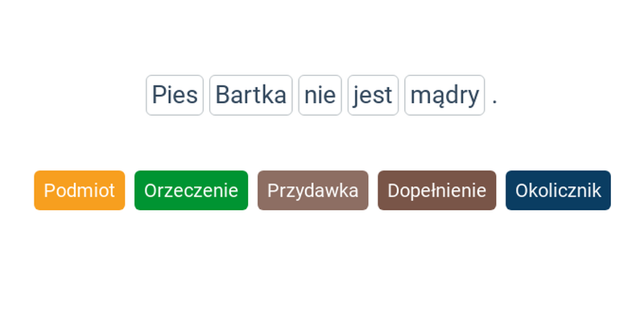The height and width of the screenshot is (322, 644).
Task: Click the dark brown category button
Action: pyautogui.click(x=437, y=190)
